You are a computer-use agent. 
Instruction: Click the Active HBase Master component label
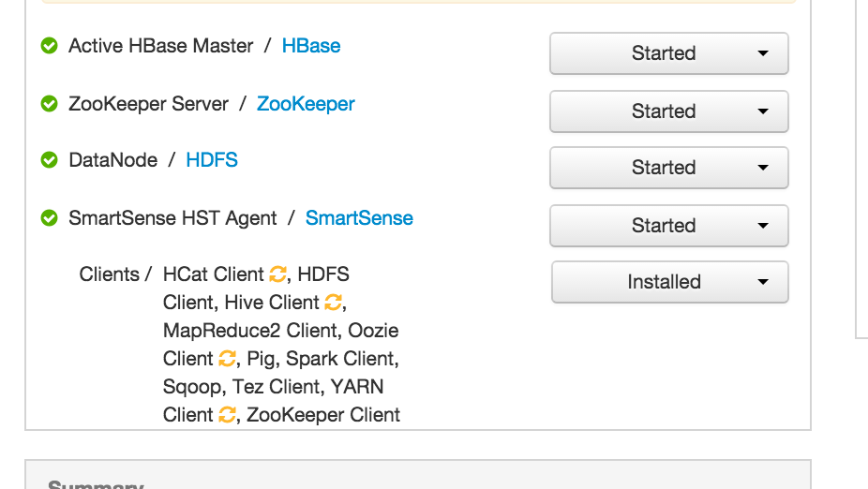161,46
